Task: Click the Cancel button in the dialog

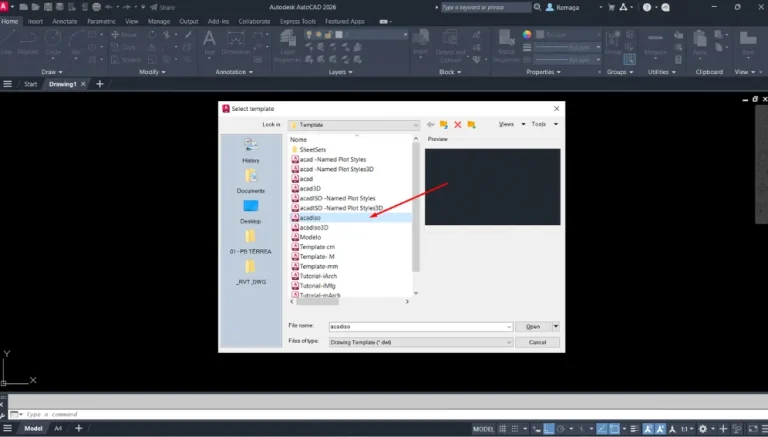Action: [x=537, y=342]
